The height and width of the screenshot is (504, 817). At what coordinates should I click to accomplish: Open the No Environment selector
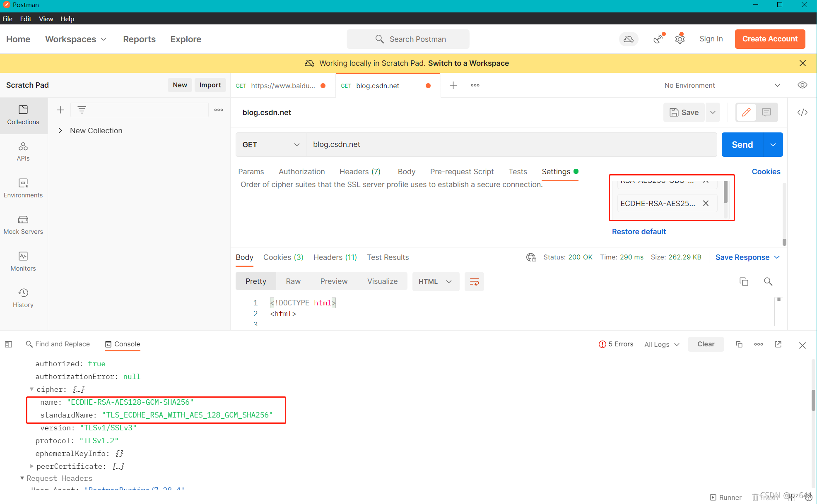pyautogui.click(x=722, y=85)
